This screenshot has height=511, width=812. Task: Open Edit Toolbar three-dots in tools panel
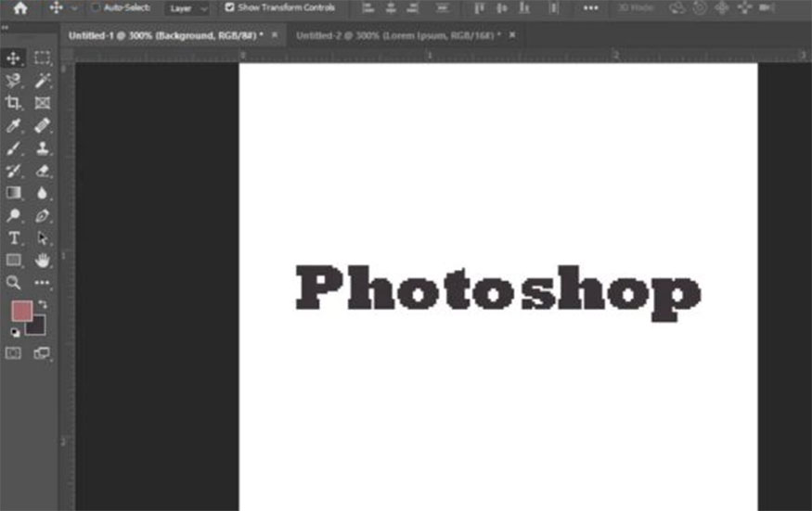42,283
